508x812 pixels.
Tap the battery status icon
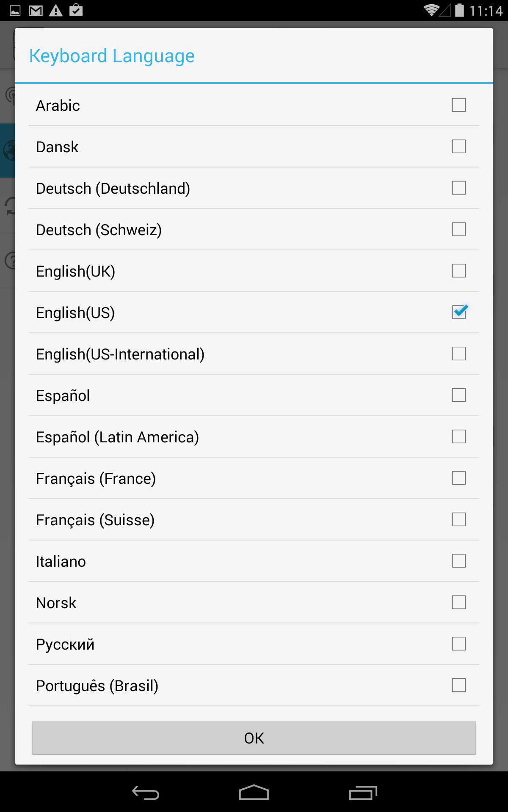click(x=459, y=10)
